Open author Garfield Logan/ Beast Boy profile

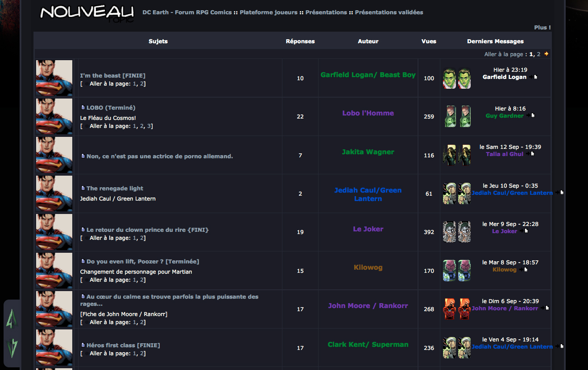(x=368, y=75)
